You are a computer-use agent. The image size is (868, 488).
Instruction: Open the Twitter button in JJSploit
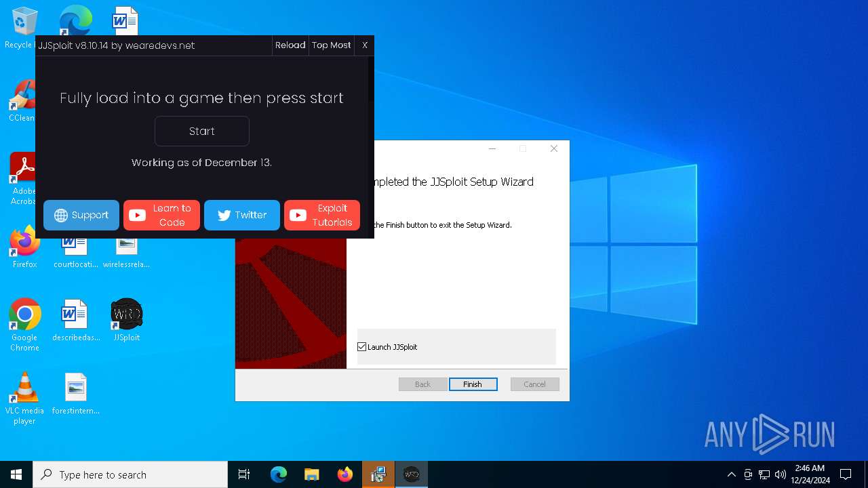pos(242,215)
